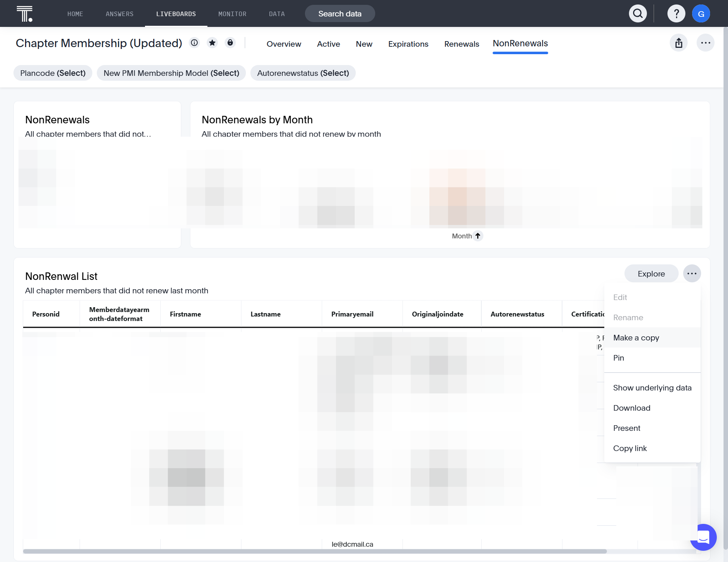This screenshot has width=728, height=562.
Task: Click the ThoughtSpot logo icon
Action: tap(25, 14)
